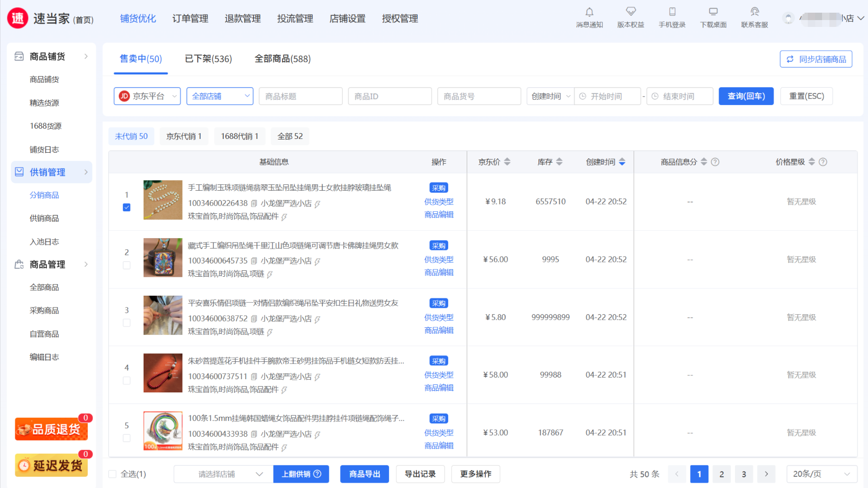This screenshot has height=488, width=868.
Task: Click the 下载桌面 monitor icon
Action: click(x=713, y=12)
